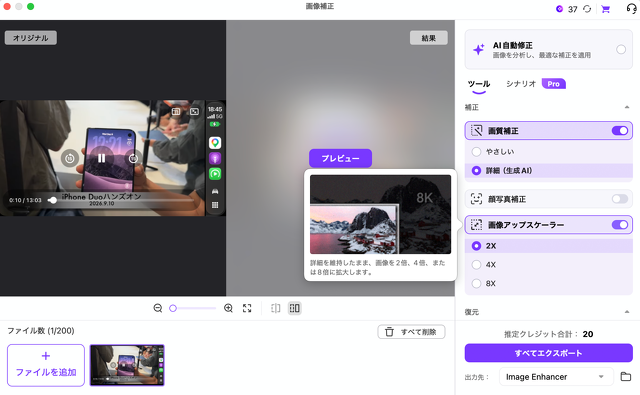The image size is (640, 395).
Task: Enable the AI自動修正 radio option
Action: point(621,49)
